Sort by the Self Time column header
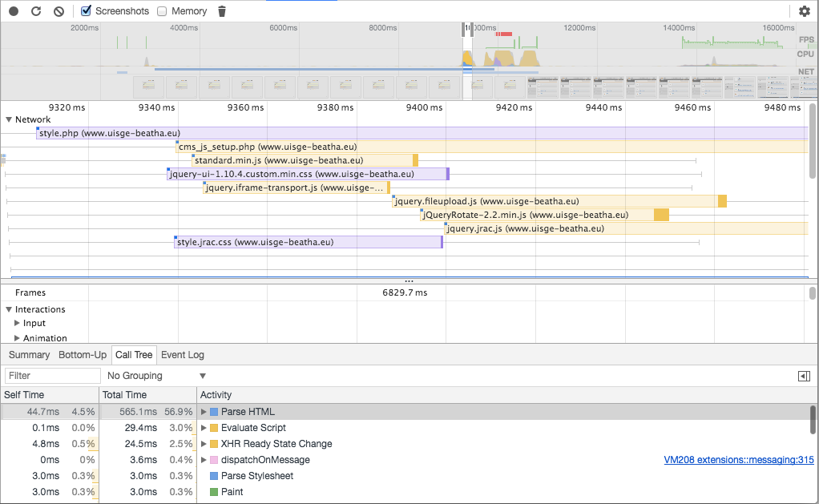This screenshot has height=504, width=819. click(x=25, y=395)
